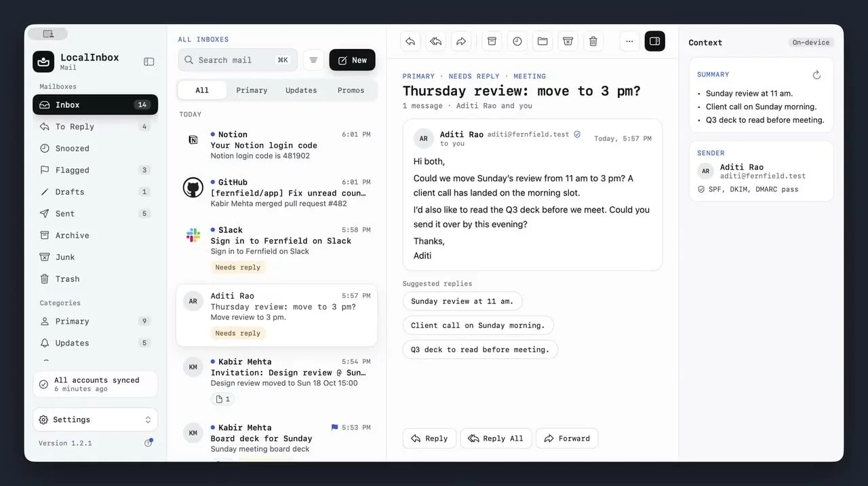Archive the message with the toolbar box icon
The width and height of the screenshot is (868, 486).
coord(492,41)
